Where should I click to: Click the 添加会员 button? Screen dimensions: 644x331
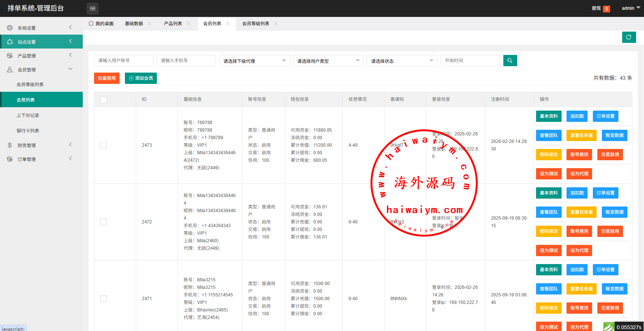141,78
